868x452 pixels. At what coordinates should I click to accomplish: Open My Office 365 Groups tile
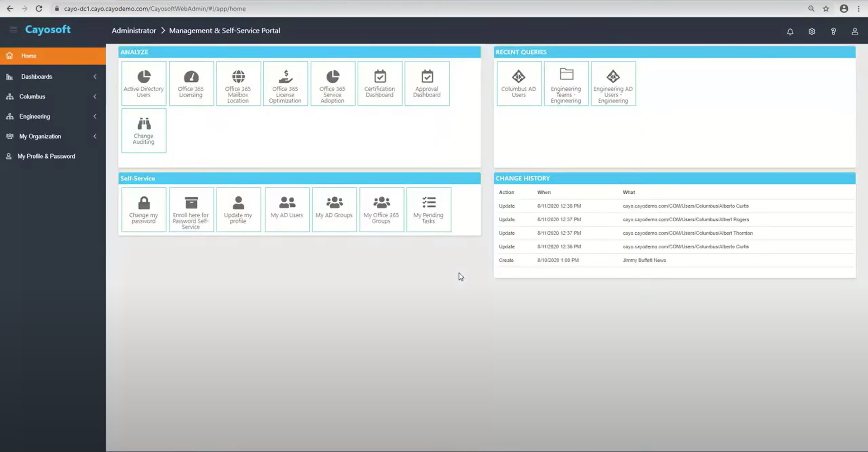(381, 209)
